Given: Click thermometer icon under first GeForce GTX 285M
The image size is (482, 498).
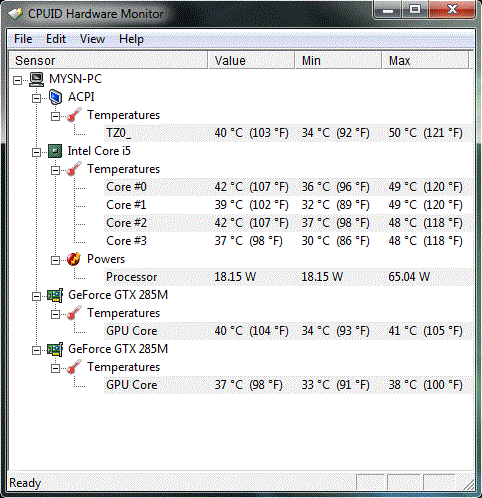Looking at the screenshot, I should point(74,313).
